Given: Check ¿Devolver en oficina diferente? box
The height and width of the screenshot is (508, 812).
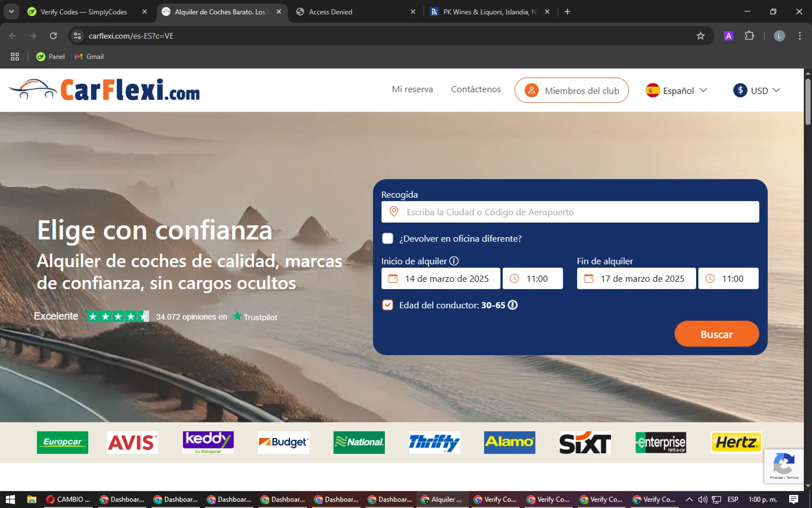Looking at the screenshot, I should pos(388,238).
